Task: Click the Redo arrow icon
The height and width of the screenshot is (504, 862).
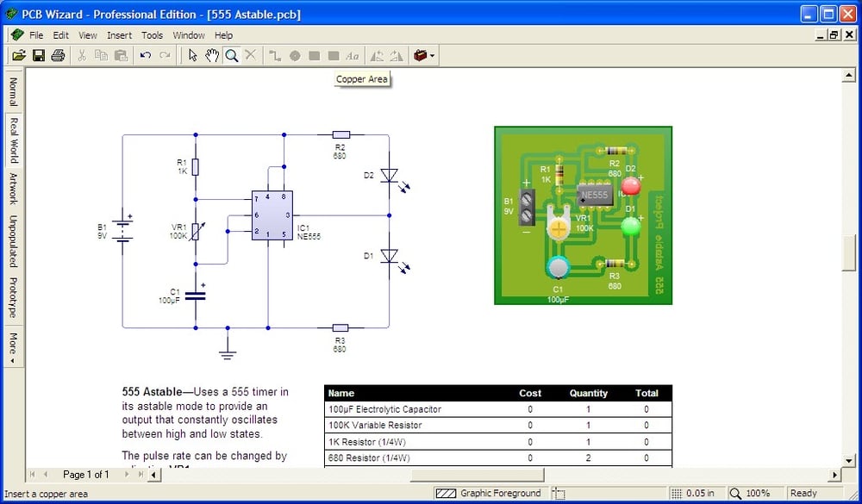Action: tap(165, 55)
